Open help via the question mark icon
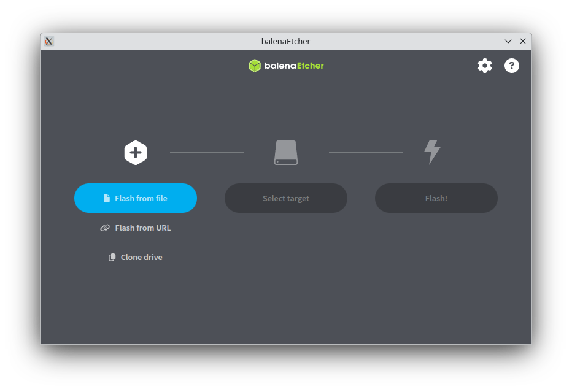This screenshot has width=572, height=392. (x=512, y=66)
